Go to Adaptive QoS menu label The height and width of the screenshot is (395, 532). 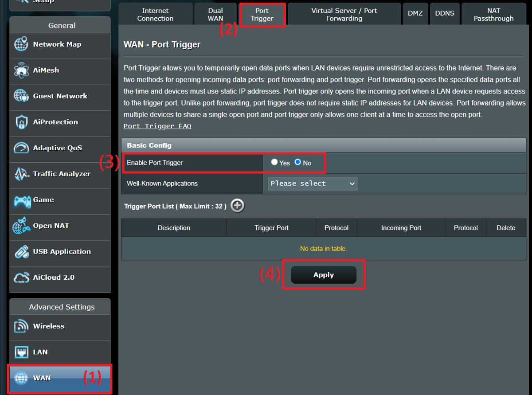57,148
